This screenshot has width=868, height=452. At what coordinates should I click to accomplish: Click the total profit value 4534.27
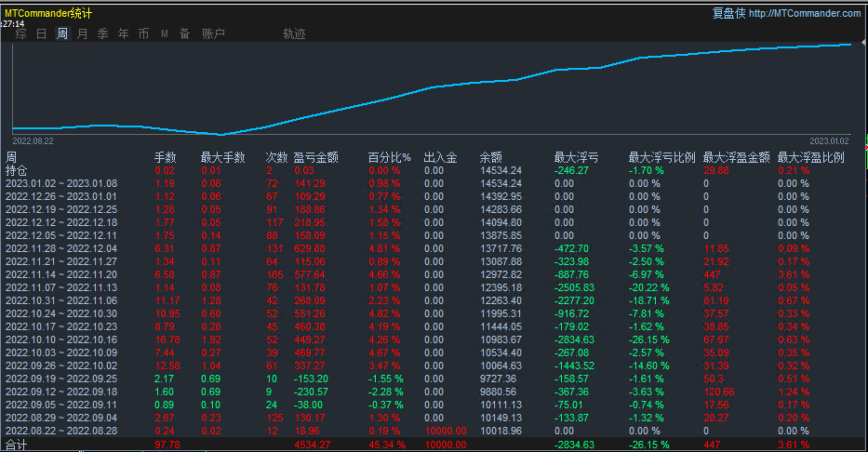point(313,445)
